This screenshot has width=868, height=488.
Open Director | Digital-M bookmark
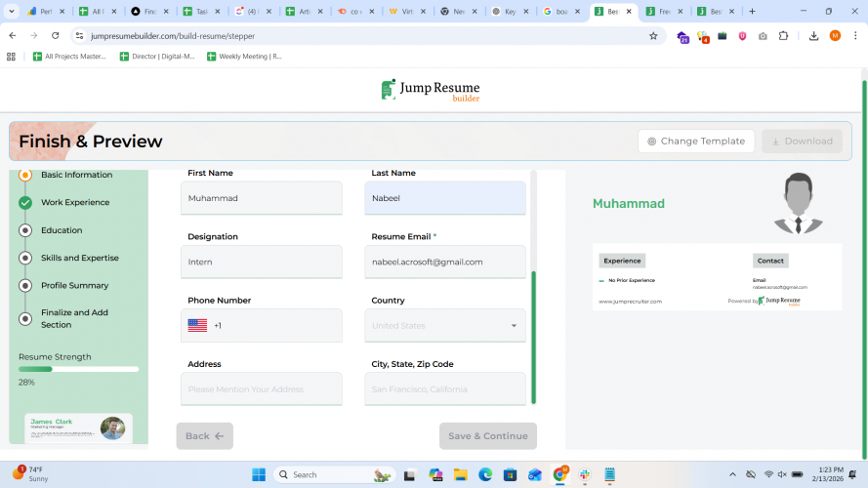coord(157,57)
